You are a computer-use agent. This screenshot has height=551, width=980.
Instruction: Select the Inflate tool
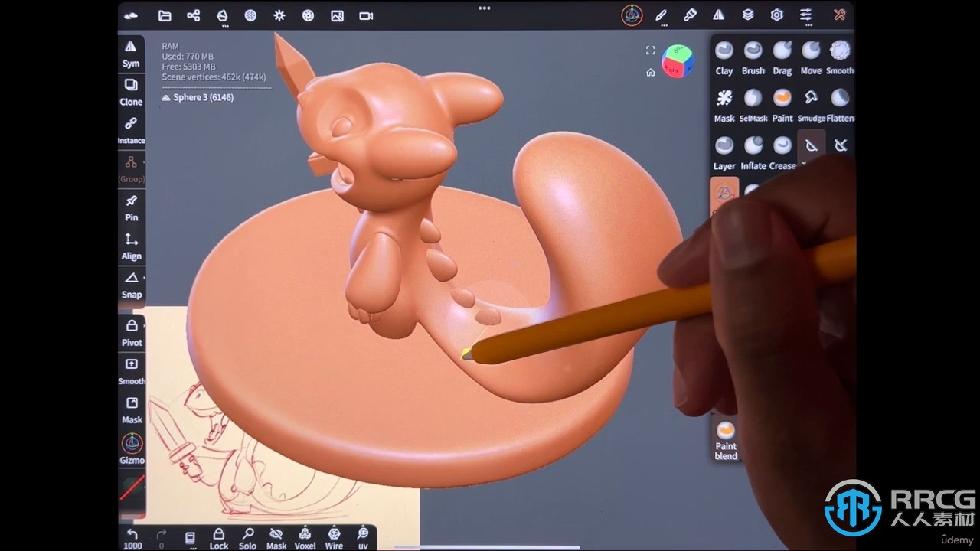tap(753, 153)
